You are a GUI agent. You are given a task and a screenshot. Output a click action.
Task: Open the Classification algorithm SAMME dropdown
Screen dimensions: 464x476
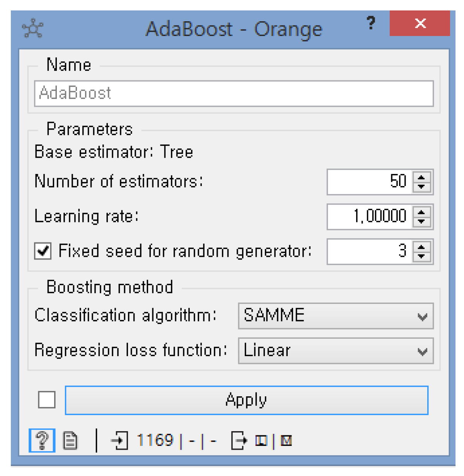(x=336, y=316)
